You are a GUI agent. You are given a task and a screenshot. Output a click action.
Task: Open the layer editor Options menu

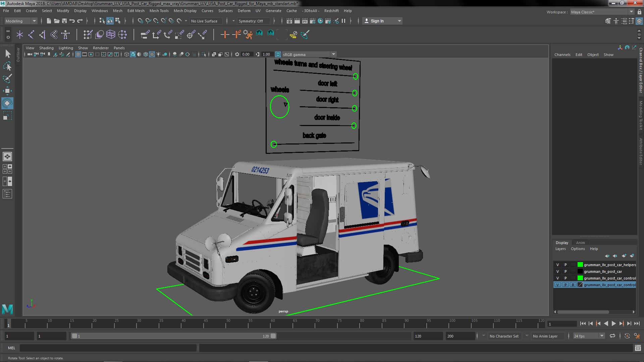tap(578, 249)
